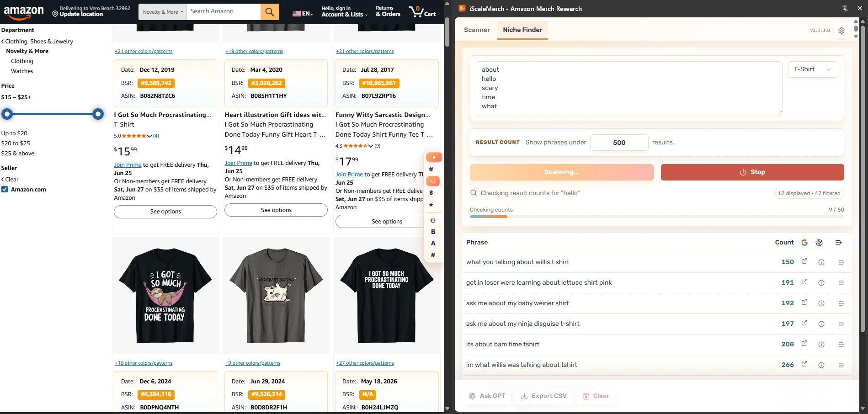Filter price '$25 & above'
This screenshot has width=868, height=414.
pyautogui.click(x=18, y=154)
